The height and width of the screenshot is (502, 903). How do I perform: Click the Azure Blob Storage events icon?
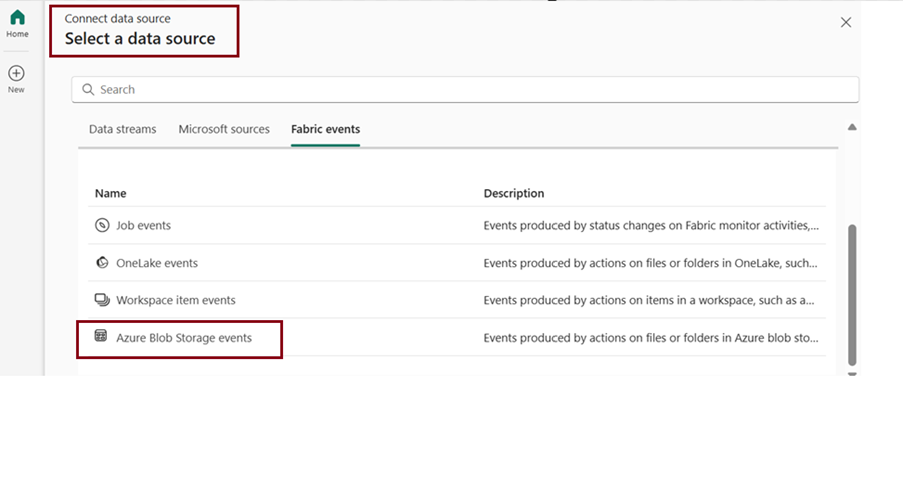(101, 336)
